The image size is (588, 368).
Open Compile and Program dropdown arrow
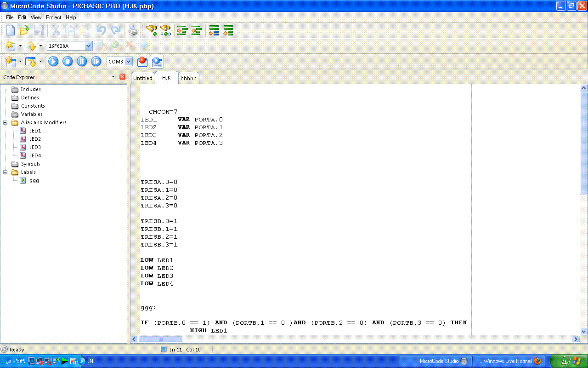40,46
